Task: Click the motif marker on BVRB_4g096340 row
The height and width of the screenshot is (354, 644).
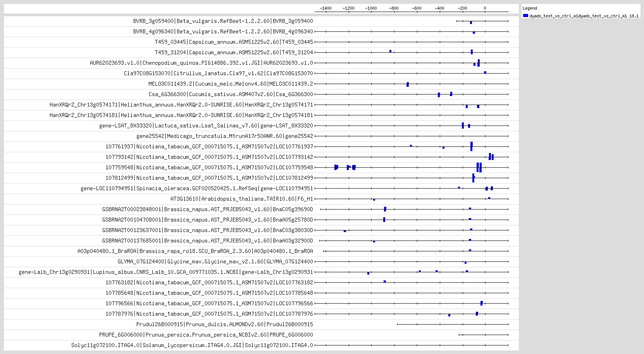Action: tap(474, 33)
